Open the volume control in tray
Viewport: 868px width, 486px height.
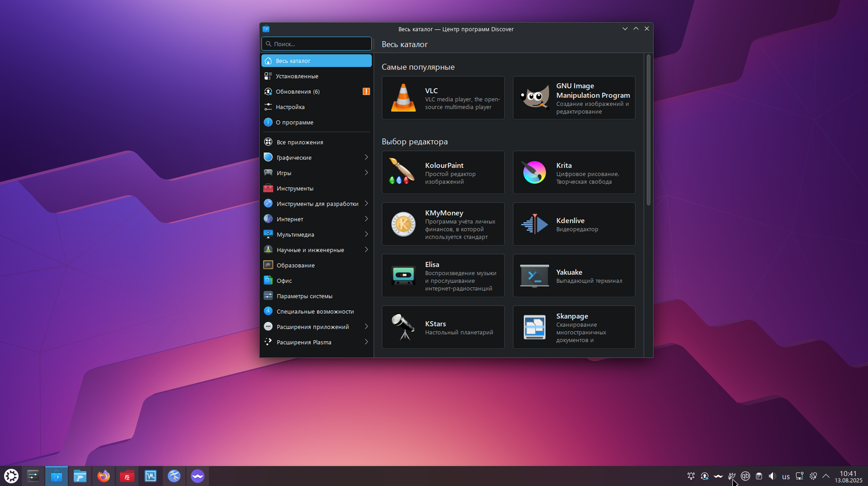click(772, 476)
